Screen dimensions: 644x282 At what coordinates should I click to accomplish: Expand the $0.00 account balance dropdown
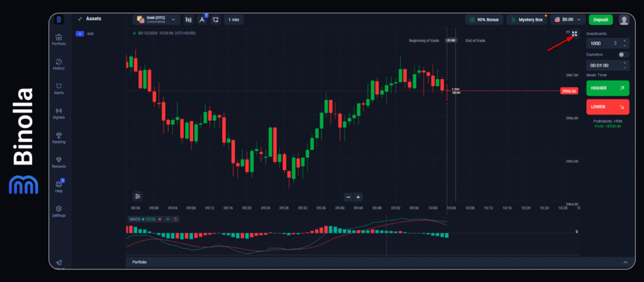tap(567, 20)
